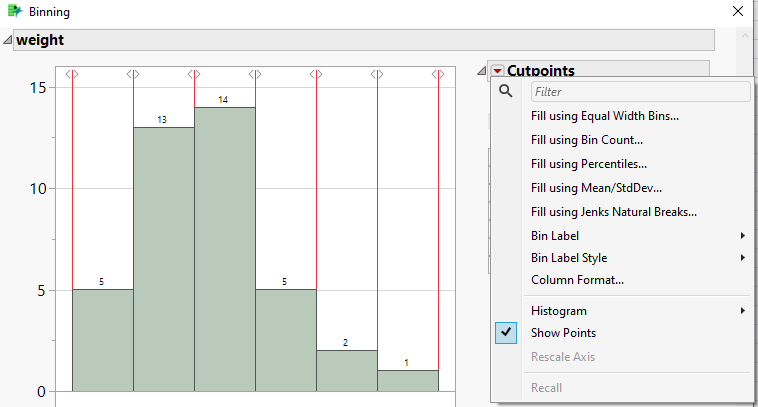Select Fill using Equal Width Bins
Viewport: 758px width, 407px height.
tap(605, 116)
